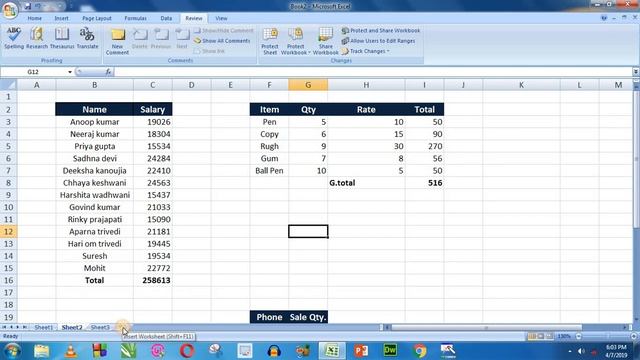Open PowerPoint from the taskbar

tap(361, 351)
